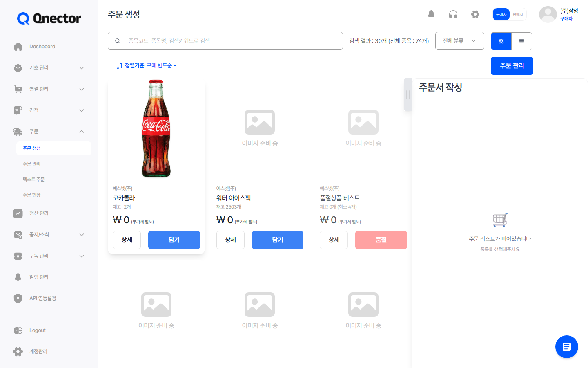Click the order panel resize handle
Image resolution: width=588 pixels, height=368 pixels.
click(x=408, y=94)
